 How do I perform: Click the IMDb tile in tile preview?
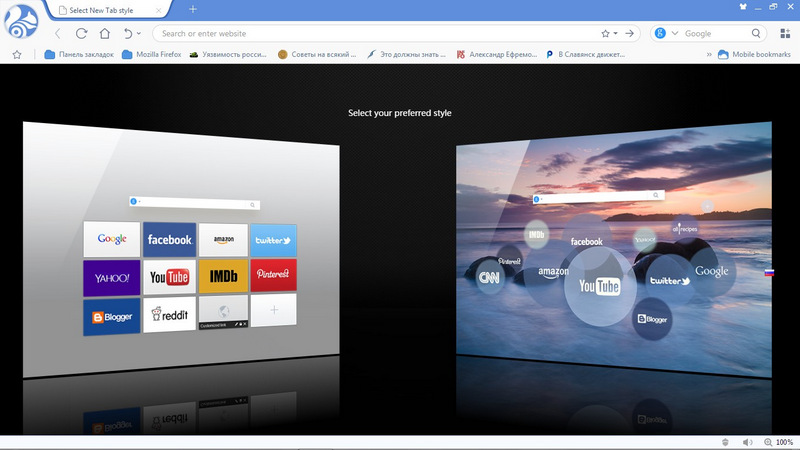click(x=223, y=276)
